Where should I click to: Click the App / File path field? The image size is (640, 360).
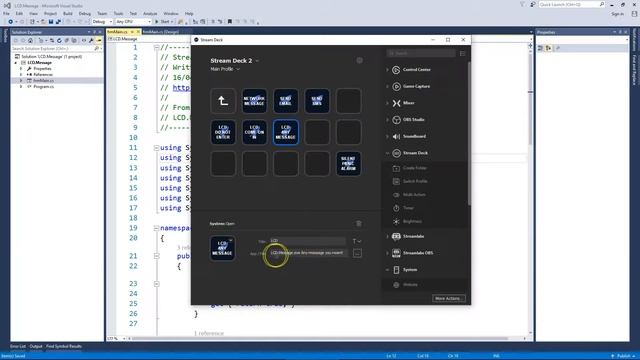309,253
